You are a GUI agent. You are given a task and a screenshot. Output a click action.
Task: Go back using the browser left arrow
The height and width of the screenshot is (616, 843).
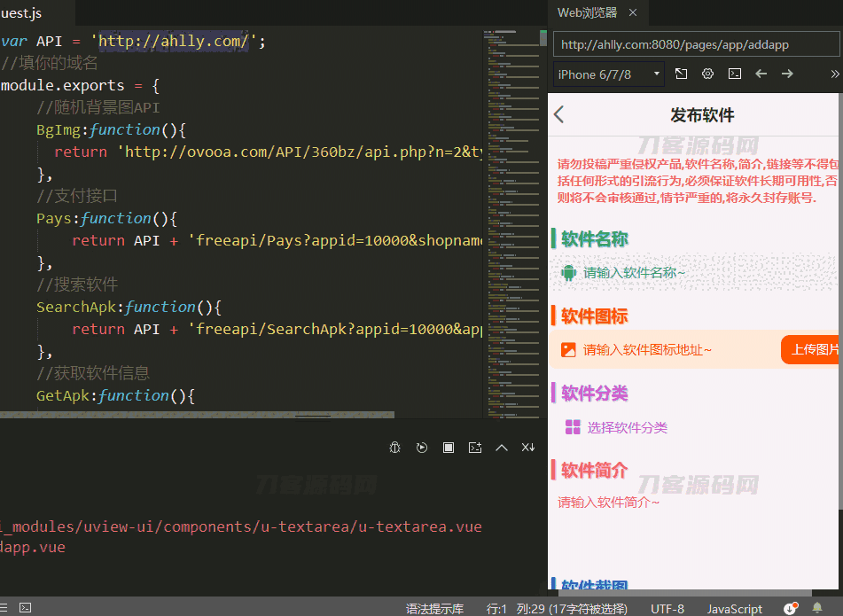click(761, 74)
